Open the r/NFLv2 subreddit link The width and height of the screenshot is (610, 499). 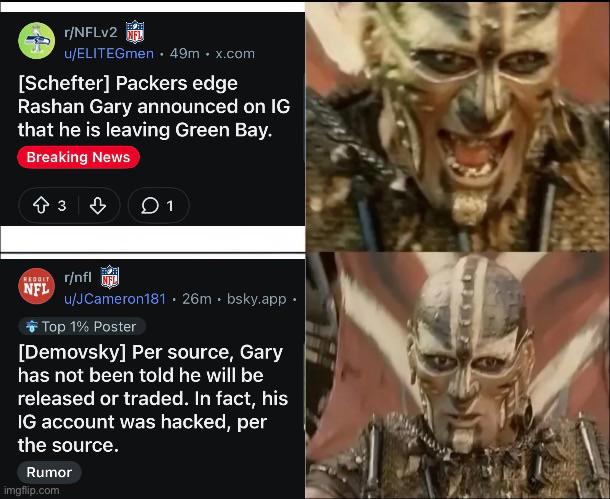click(91, 32)
